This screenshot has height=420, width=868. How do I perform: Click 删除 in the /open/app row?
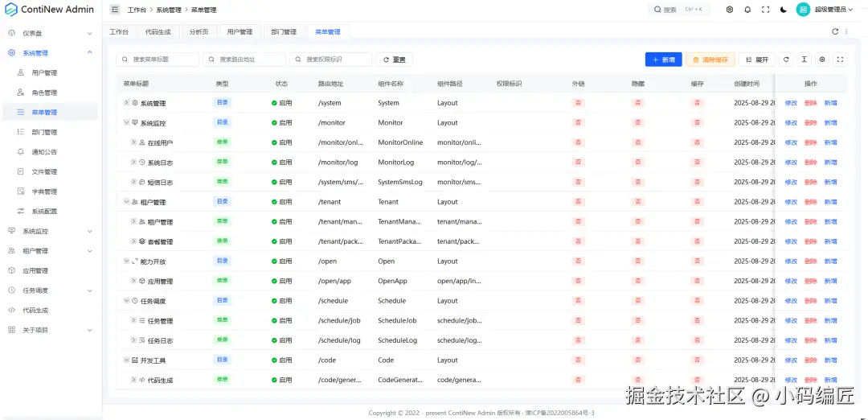(x=810, y=281)
